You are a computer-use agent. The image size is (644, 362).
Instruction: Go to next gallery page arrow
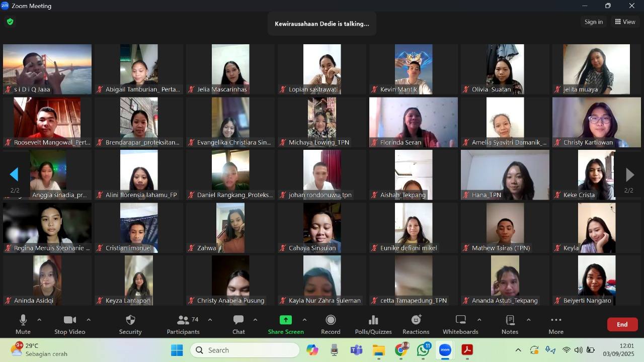pos(629,174)
